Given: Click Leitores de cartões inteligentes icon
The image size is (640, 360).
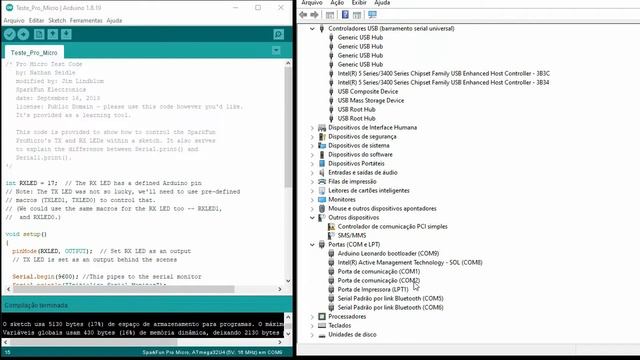Looking at the screenshot, I should (x=322, y=191).
